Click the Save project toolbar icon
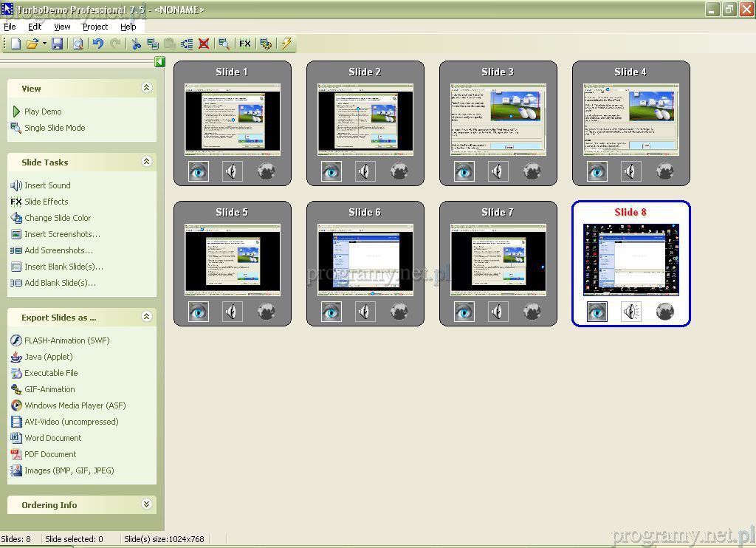 57,44
